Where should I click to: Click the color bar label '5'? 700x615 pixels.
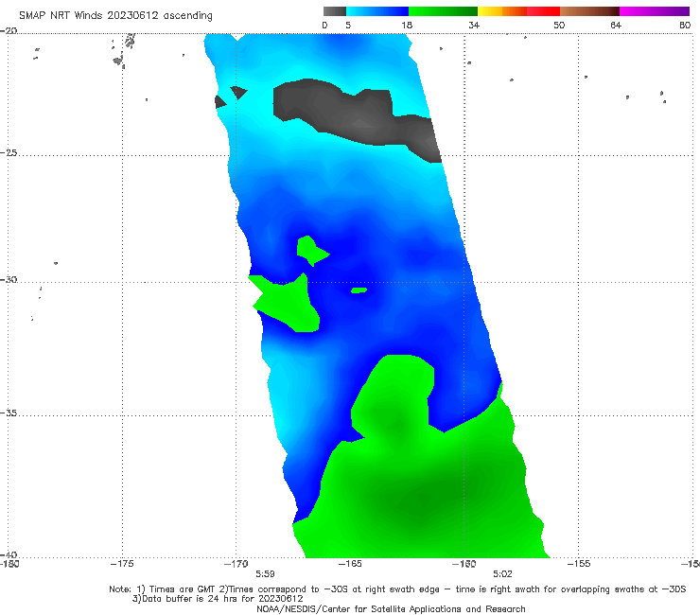point(348,25)
